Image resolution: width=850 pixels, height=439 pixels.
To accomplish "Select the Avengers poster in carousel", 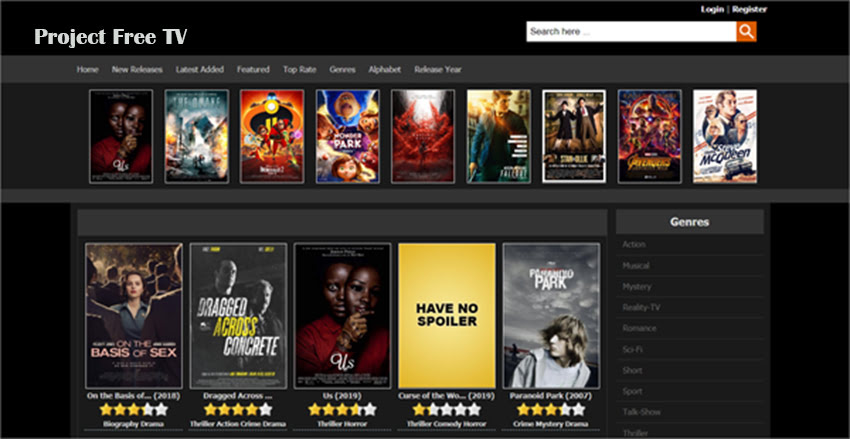I will 649,136.
